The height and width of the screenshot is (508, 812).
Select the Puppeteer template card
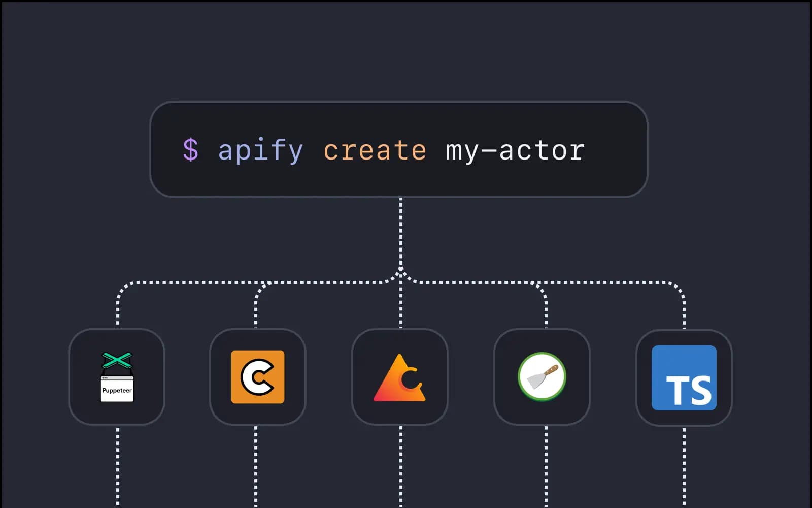pyautogui.click(x=117, y=376)
